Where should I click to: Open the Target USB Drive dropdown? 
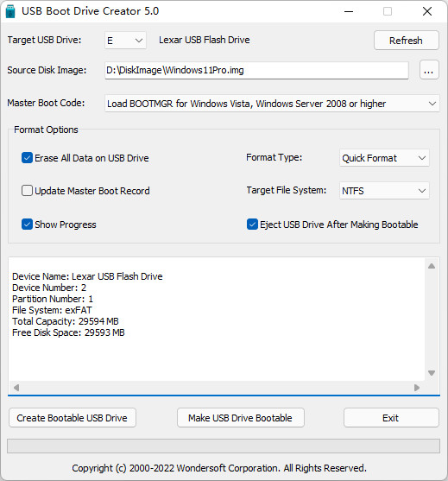[125, 41]
